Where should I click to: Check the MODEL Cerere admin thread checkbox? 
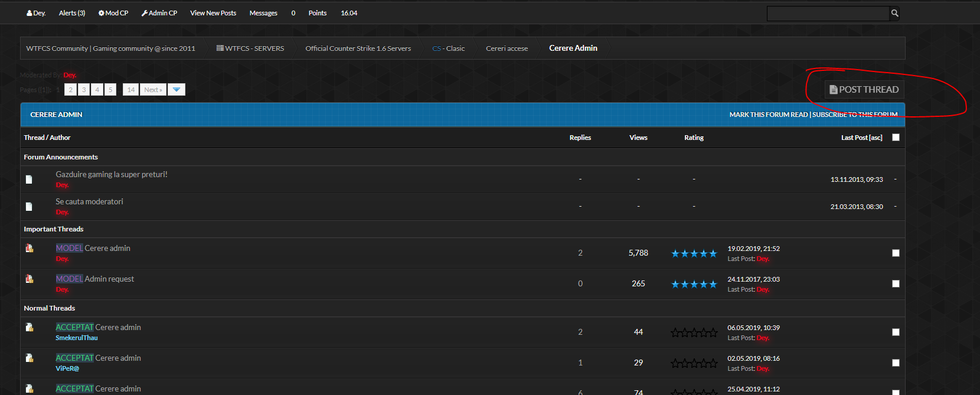896,253
